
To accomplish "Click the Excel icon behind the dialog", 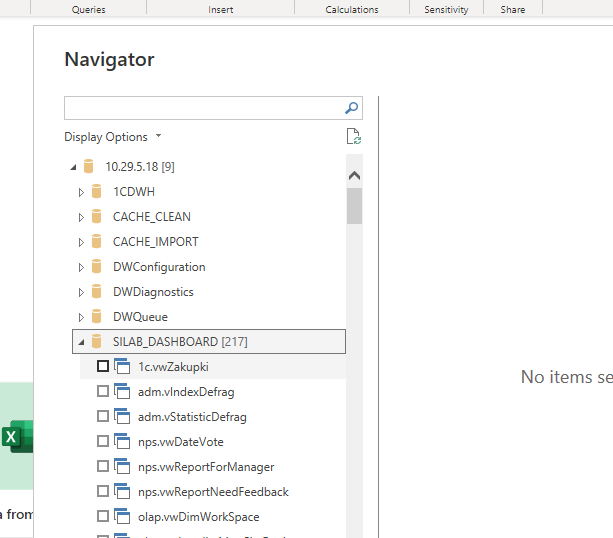I will point(18,437).
